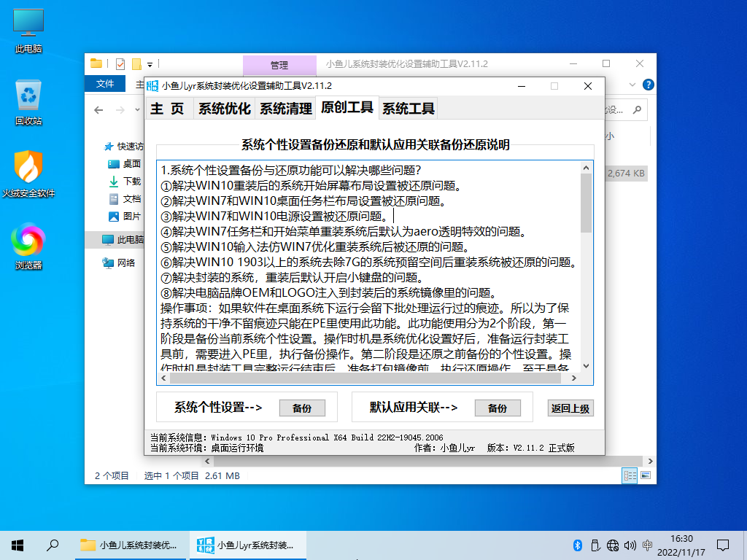This screenshot has height=560, width=747.
Task: Minimize the 小鱼儿yr tool window
Action: tap(522, 86)
